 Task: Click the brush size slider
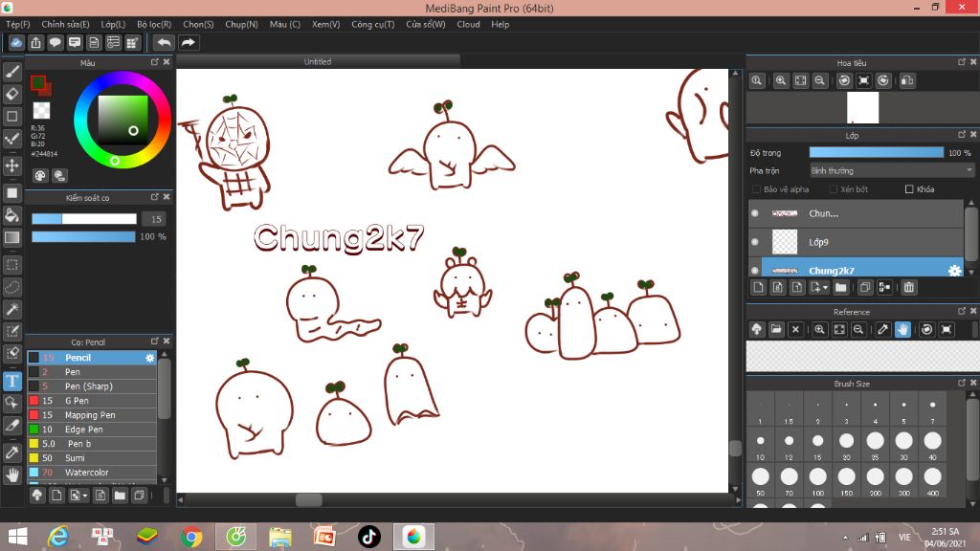(84, 219)
